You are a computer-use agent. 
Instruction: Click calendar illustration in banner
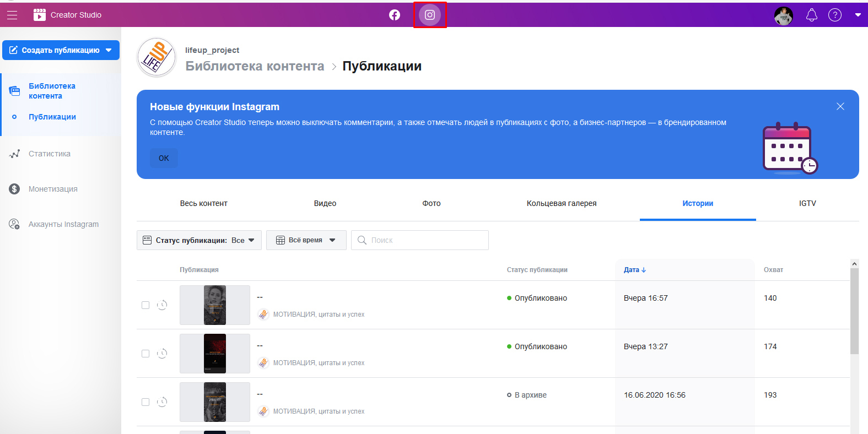click(x=790, y=148)
